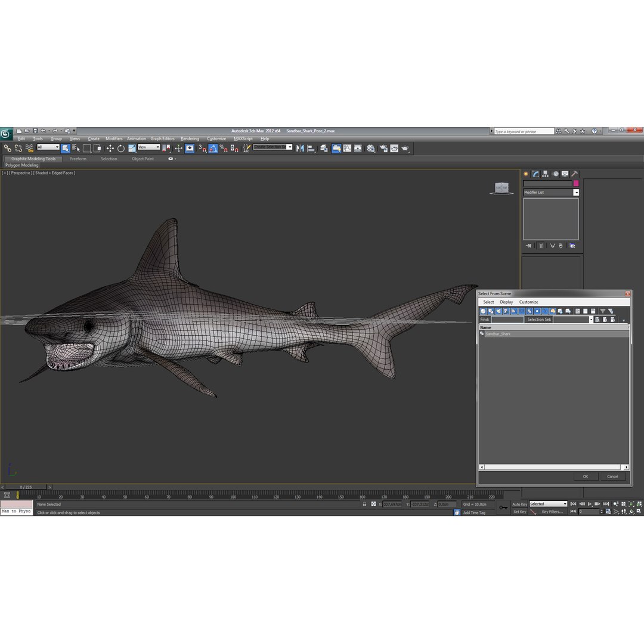Click the Select and Link tool
644x644 pixels.
pyautogui.click(x=7, y=148)
